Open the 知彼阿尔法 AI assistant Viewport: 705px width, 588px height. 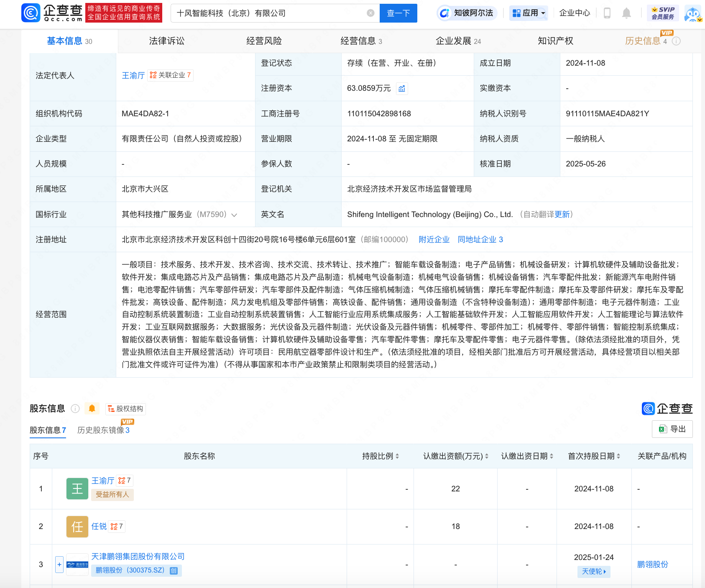coord(467,13)
